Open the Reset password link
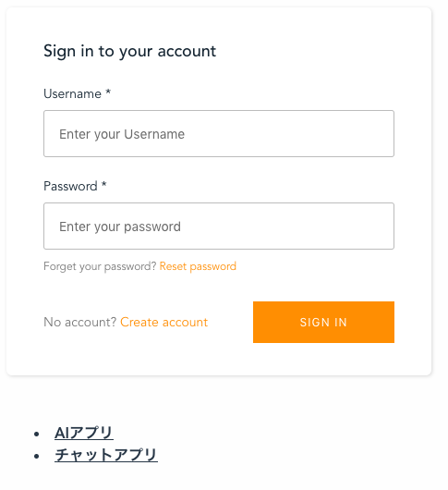The image size is (448, 490). pyautogui.click(x=198, y=266)
